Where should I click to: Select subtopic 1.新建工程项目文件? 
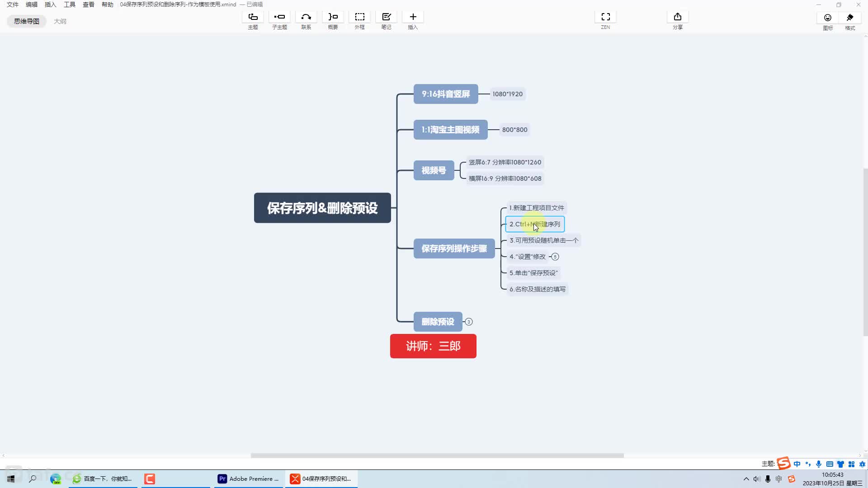click(x=537, y=208)
